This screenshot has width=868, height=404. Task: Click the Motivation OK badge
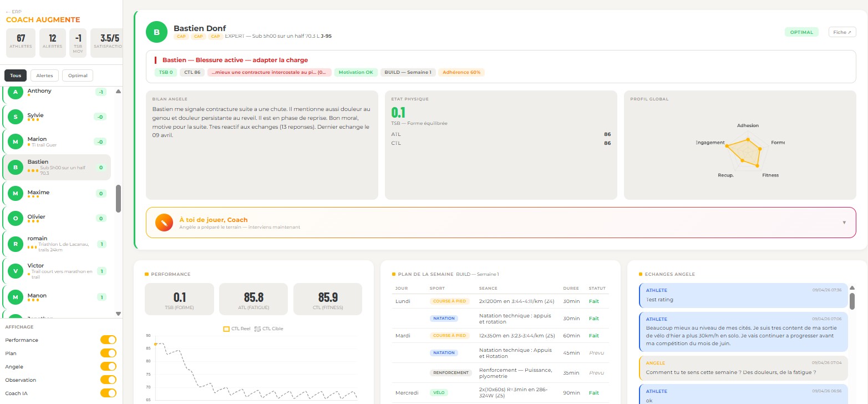(356, 72)
